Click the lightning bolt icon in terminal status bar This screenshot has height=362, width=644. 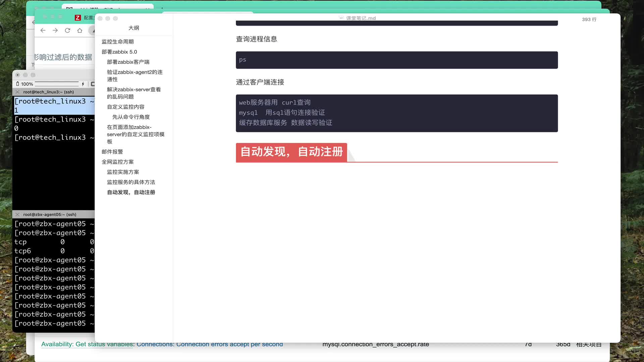(83, 84)
